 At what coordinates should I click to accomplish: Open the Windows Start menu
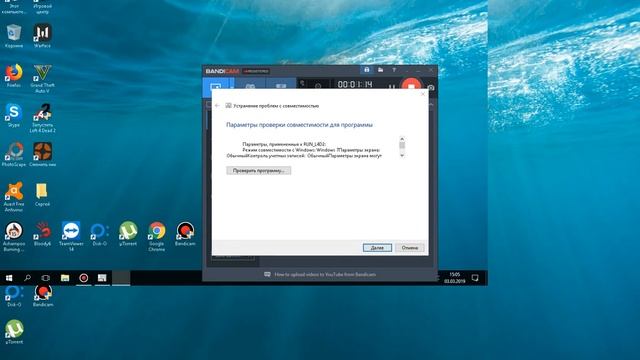tap(9, 278)
